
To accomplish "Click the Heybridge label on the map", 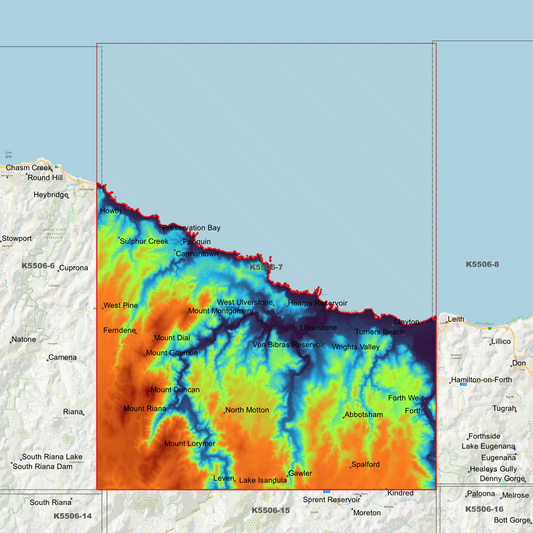I will 51,195.
